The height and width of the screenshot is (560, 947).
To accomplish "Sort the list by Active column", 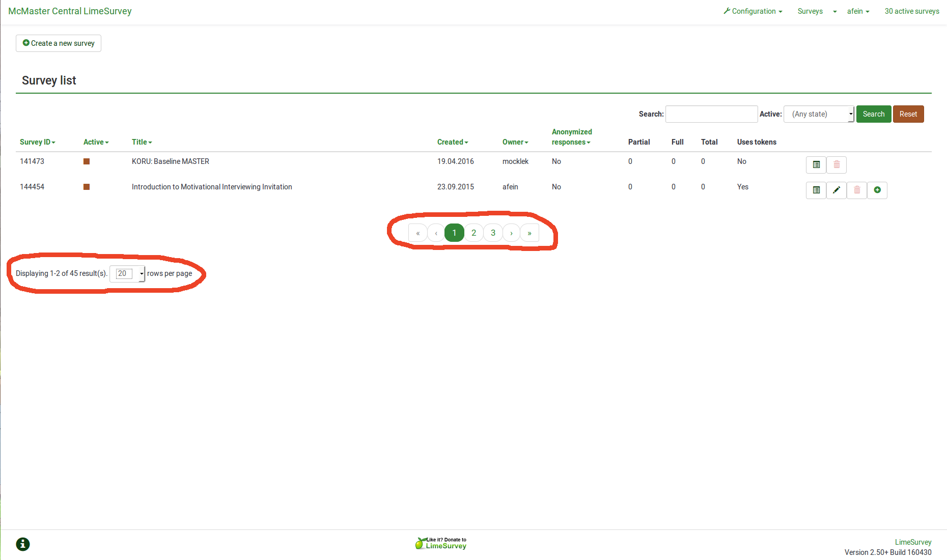I will pos(96,142).
